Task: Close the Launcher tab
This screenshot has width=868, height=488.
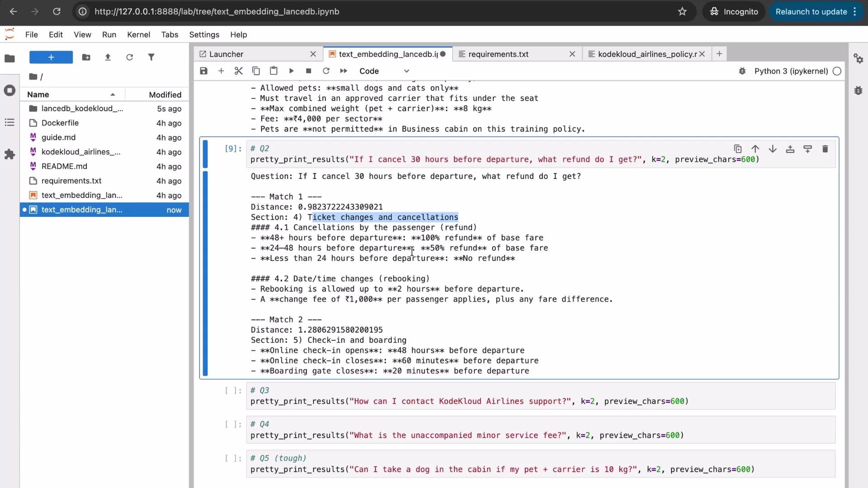Action: tap(313, 54)
